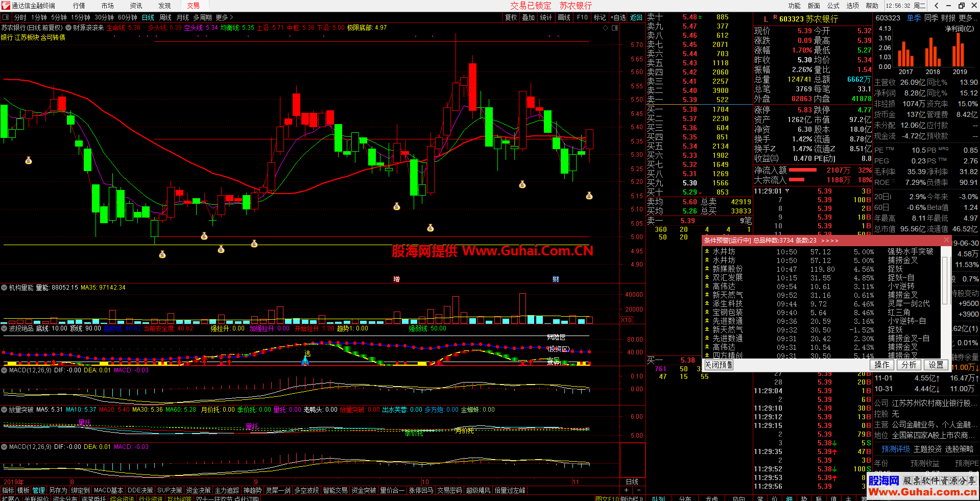Click the back arrow in title bar
980x501 pixels.
pyautogui.click(x=936, y=6)
